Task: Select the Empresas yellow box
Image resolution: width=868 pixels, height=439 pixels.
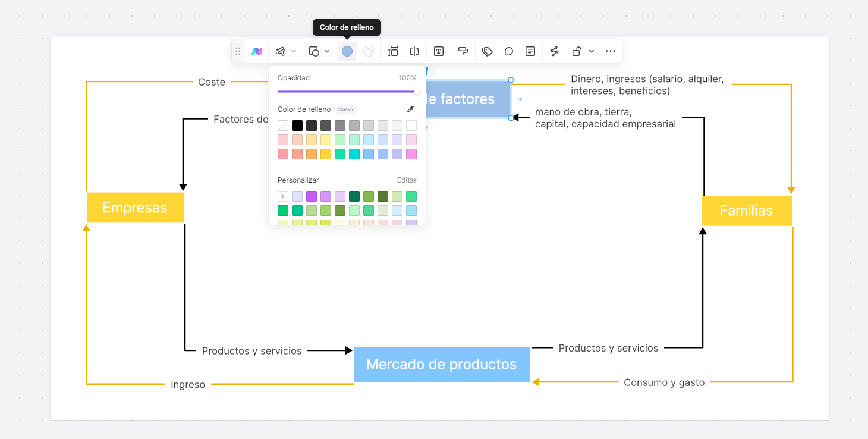Action: pos(136,208)
